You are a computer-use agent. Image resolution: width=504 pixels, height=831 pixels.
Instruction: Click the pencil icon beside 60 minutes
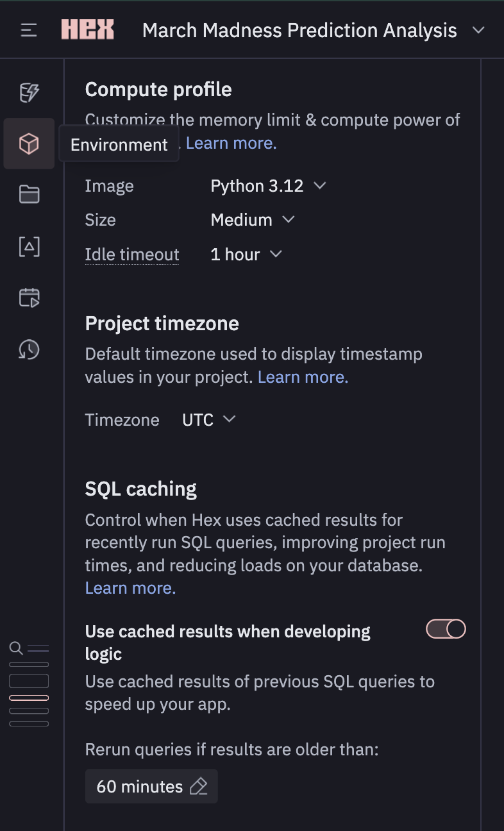[x=199, y=787]
